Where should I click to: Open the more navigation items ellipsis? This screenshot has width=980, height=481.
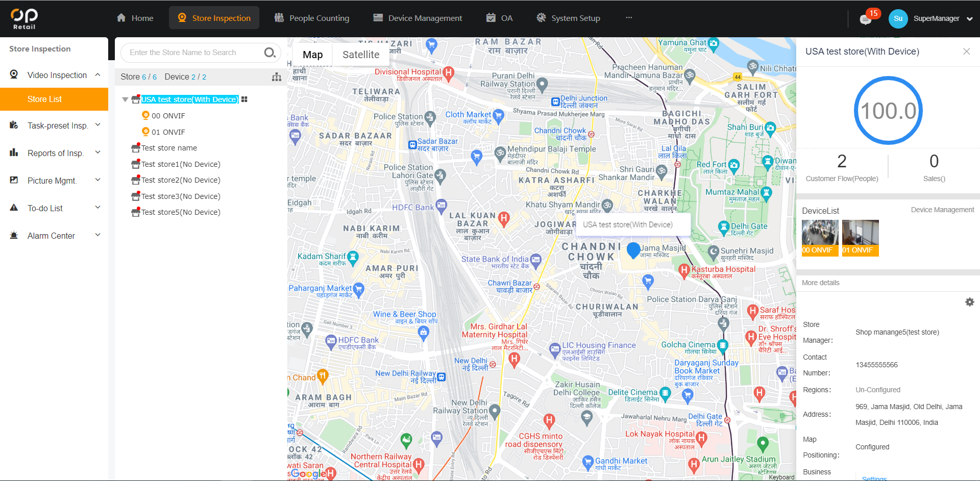pos(629,18)
